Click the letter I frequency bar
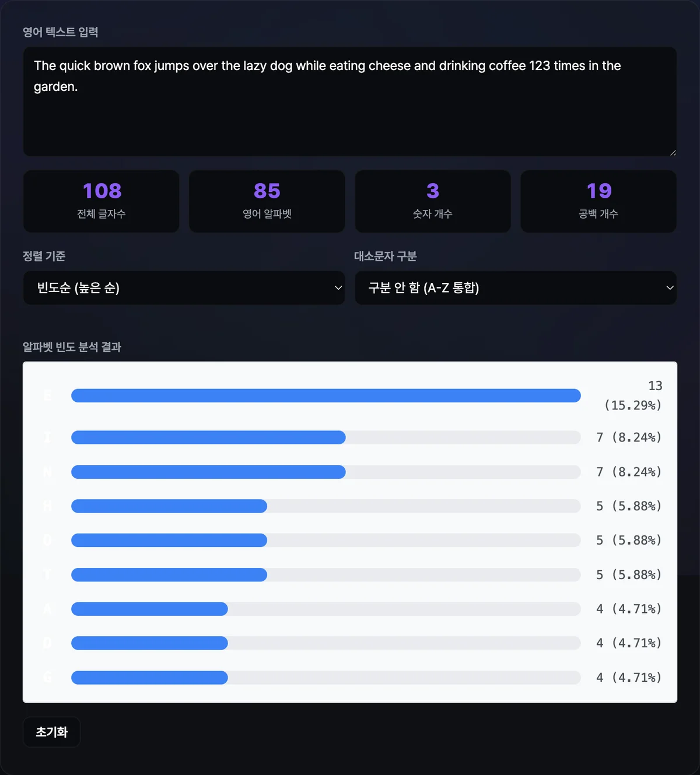Screen dimensions: 700x775 pos(325,437)
